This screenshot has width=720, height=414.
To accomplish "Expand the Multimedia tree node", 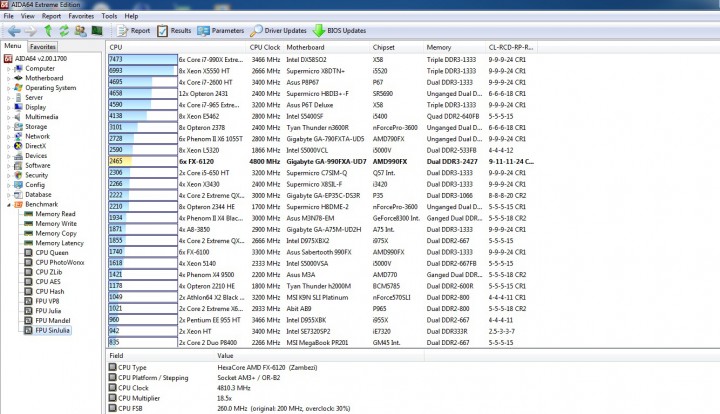I will [x=8, y=117].
